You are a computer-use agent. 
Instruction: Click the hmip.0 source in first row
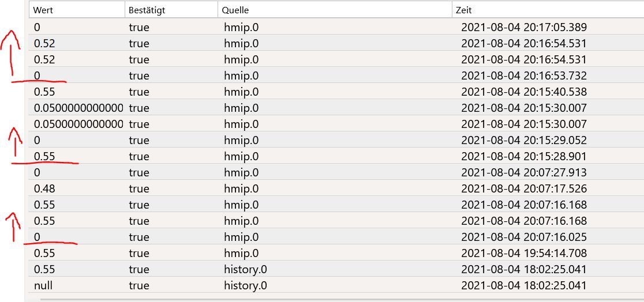click(x=241, y=28)
